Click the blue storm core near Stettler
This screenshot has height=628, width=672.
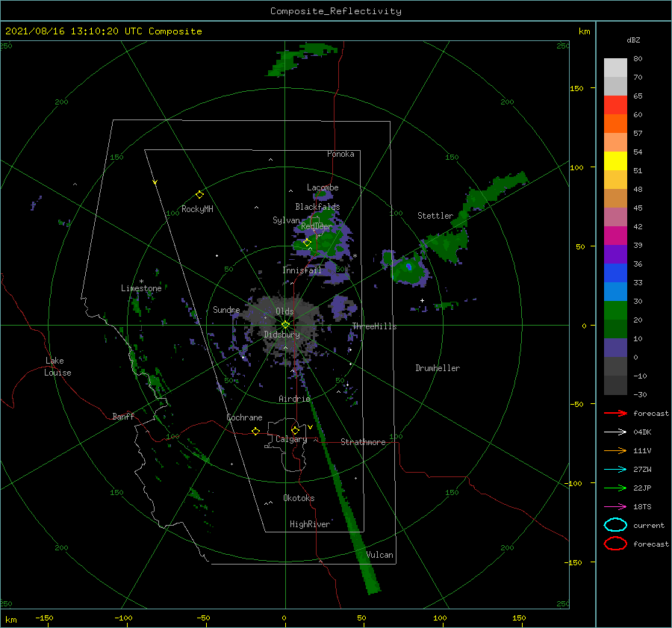pos(409,267)
